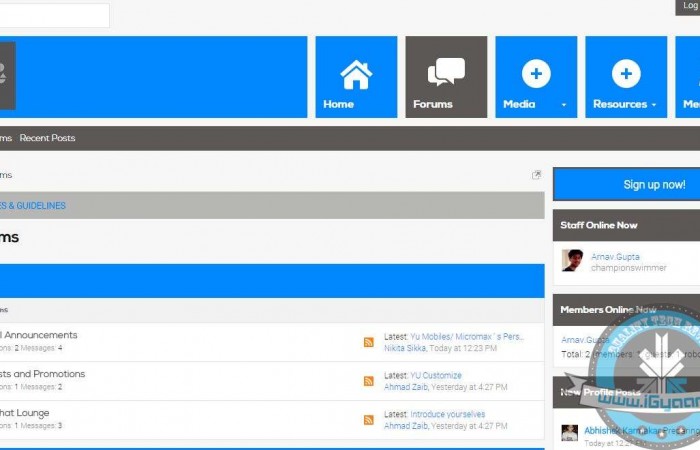Click the search input field
The height and width of the screenshot is (450, 700).
click(54, 15)
